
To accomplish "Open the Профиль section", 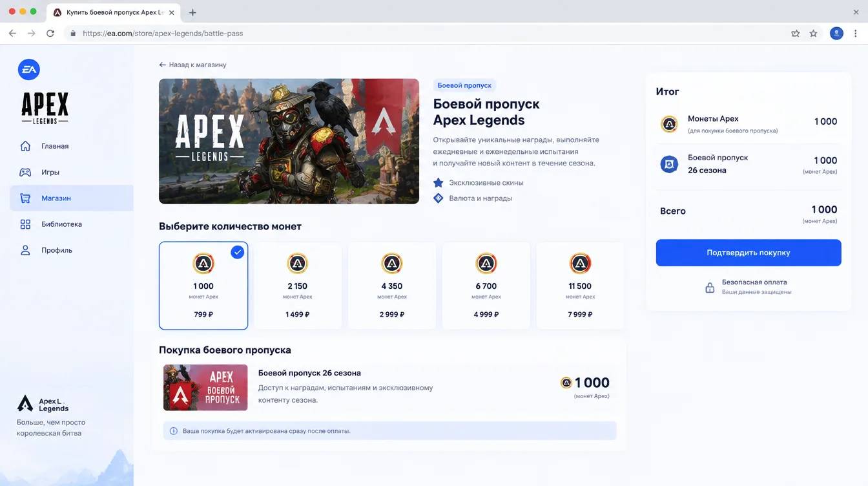I will click(72, 250).
